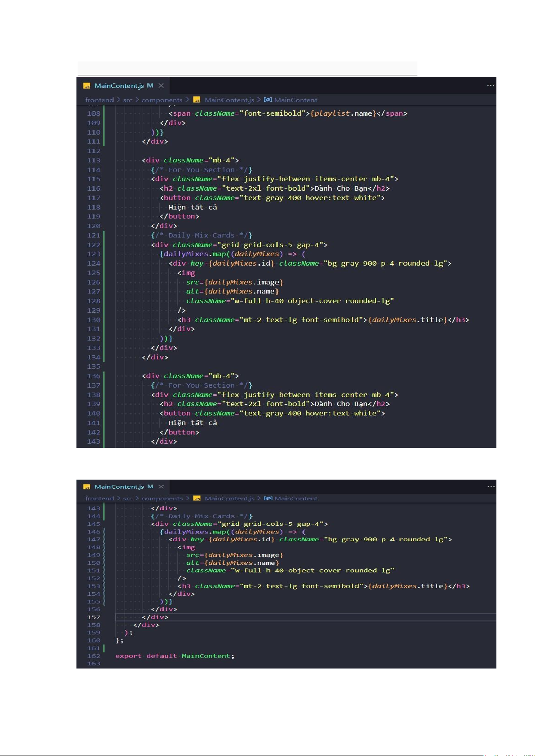The width and height of the screenshot is (535, 756).
Task: Open the 'src' breadcrumb in the upper editor
Action: point(128,100)
